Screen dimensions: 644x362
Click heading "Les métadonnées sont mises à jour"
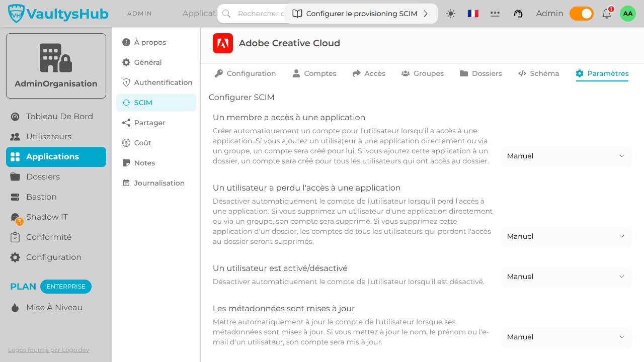284,309
